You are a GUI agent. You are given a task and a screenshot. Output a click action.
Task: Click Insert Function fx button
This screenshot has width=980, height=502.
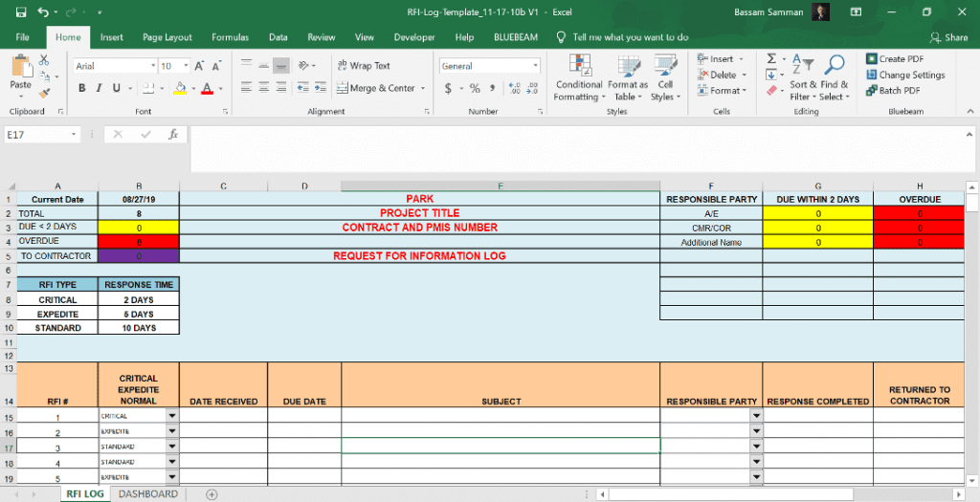(173, 134)
